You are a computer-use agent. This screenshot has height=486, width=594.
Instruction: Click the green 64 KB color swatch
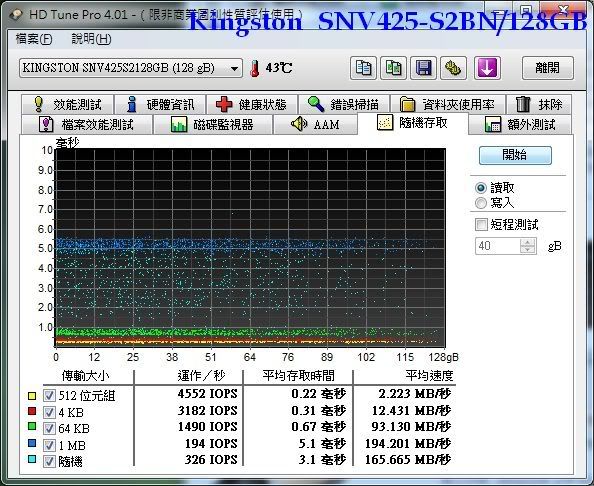(x=32, y=426)
